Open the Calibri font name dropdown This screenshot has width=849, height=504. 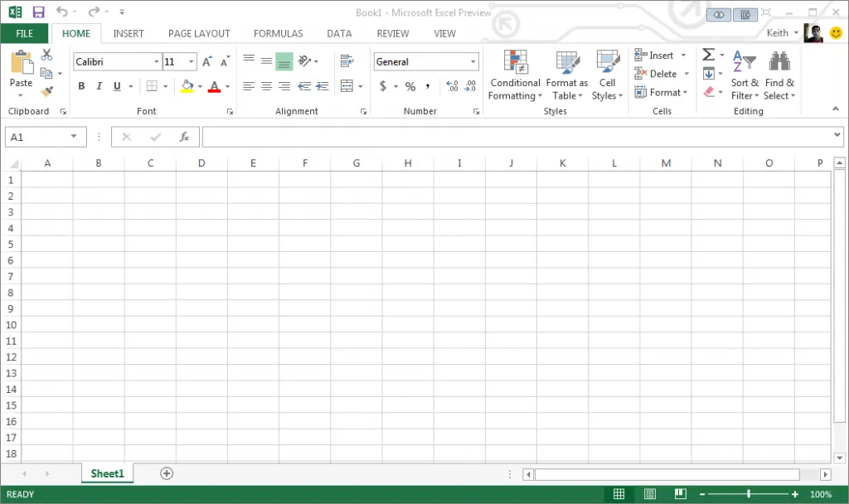click(x=157, y=61)
